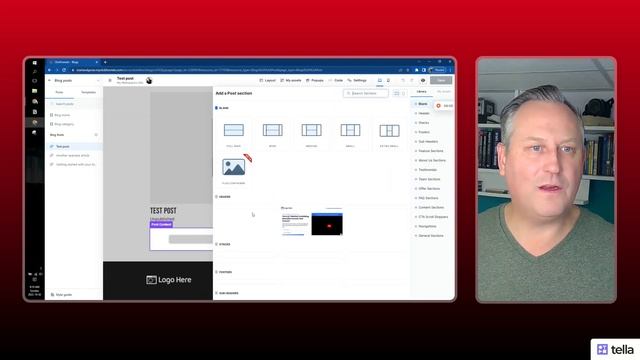
Task: Open page Settings in top toolbar
Action: [x=357, y=80]
